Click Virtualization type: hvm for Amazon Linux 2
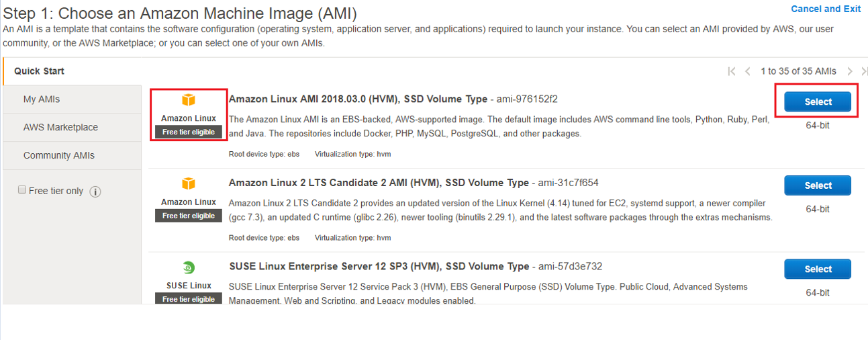This screenshot has height=340, width=868. coord(352,238)
